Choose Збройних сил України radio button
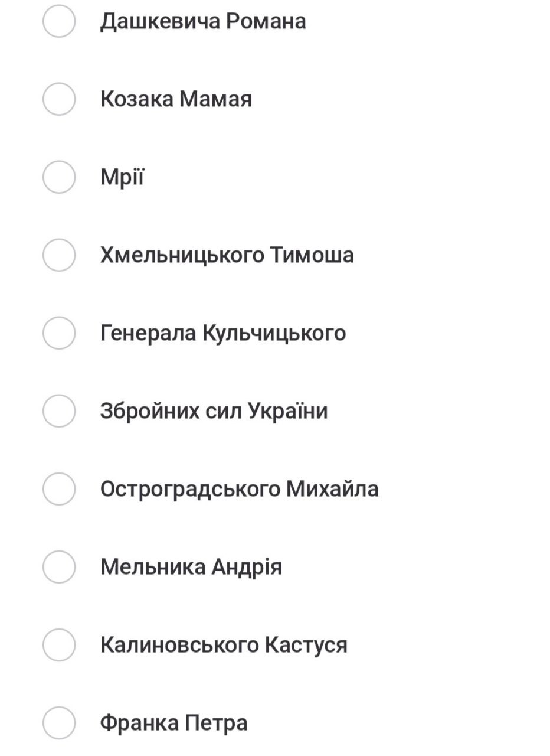This screenshot has width=550, height=756. point(59,411)
